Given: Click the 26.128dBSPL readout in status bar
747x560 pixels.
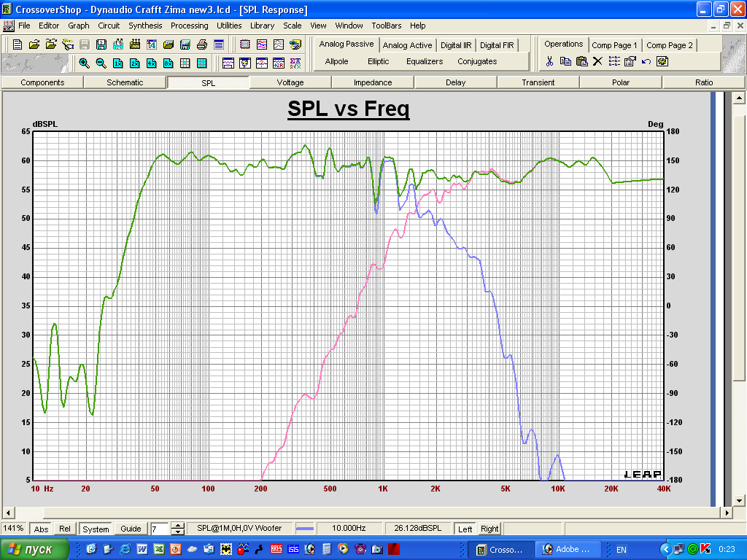Looking at the screenshot, I should [x=417, y=529].
